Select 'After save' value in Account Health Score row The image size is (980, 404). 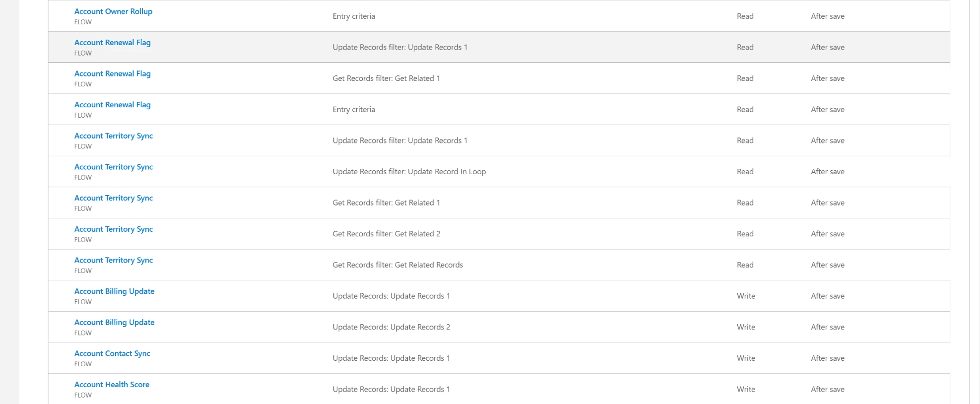pos(828,390)
